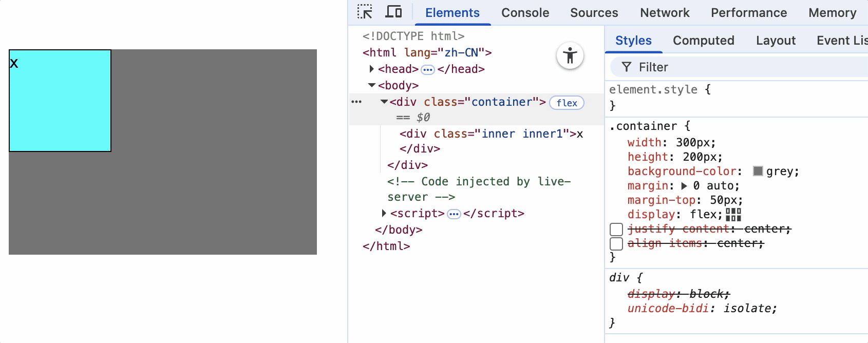Select the DOCTYPE html row
868x343 pixels.
coord(413,36)
